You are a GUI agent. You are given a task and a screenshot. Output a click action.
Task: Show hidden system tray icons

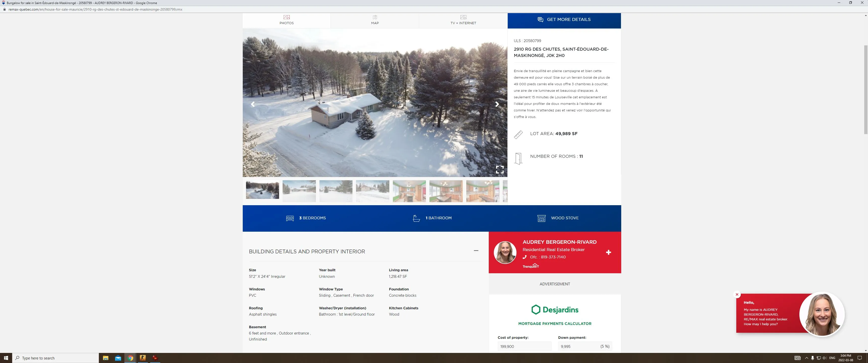[x=806, y=358]
